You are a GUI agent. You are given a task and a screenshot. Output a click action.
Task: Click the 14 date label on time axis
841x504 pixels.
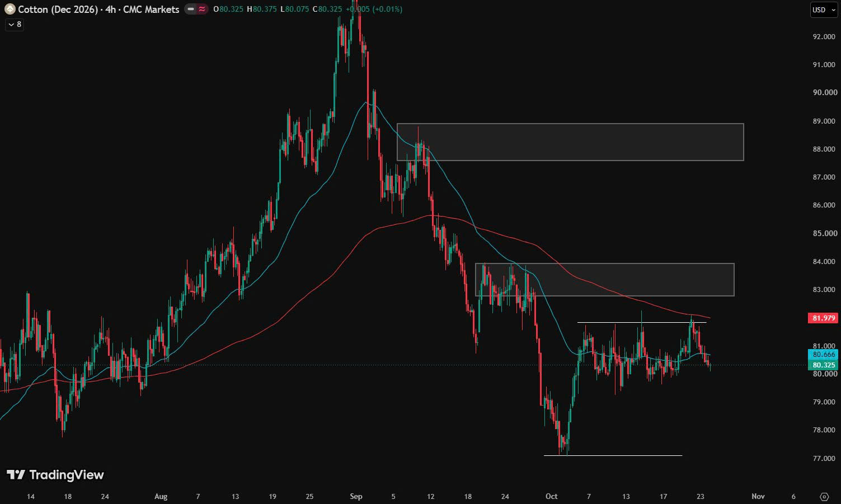point(30,496)
